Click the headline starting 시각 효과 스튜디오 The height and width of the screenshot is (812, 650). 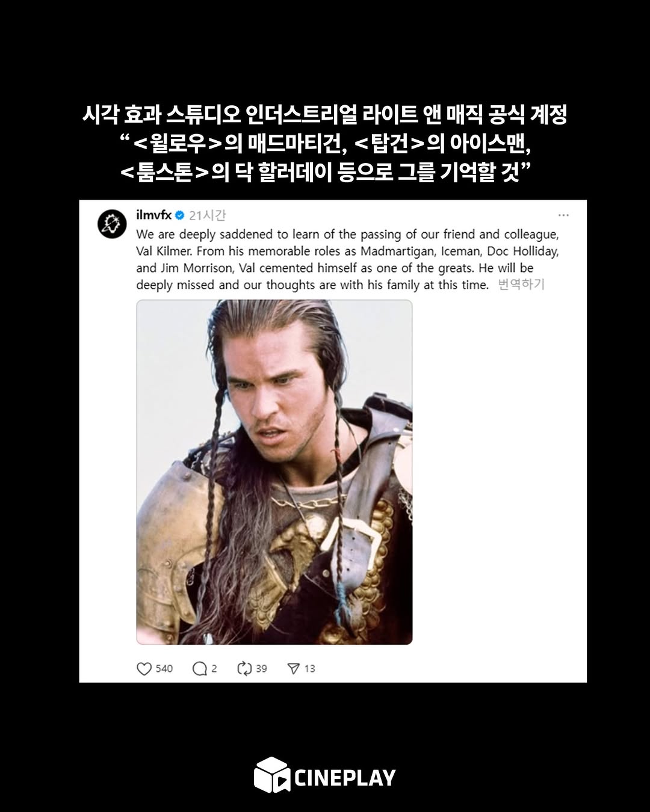(x=325, y=114)
